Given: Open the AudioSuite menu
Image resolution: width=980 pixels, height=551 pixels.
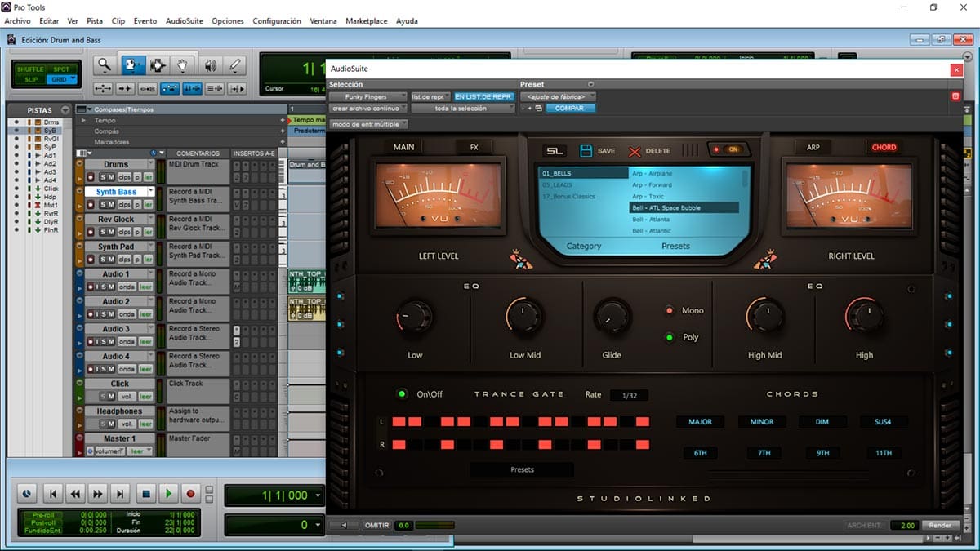Looking at the screenshot, I should [185, 20].
